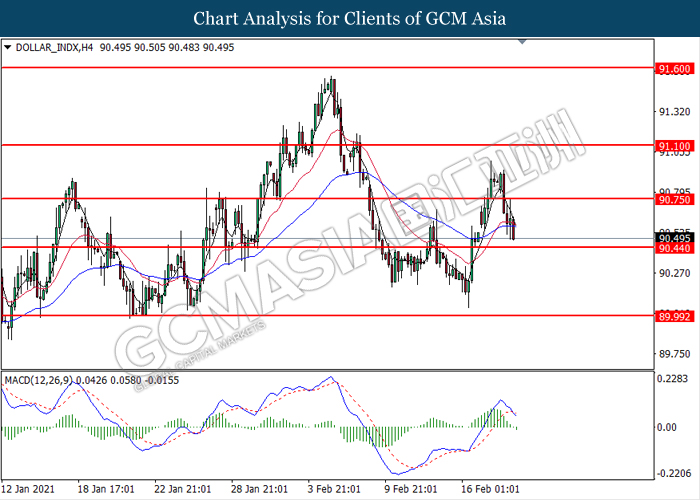Click the Chart Analysis for Clients header title
700x500 pixels.
pyautogui.click(x=350, y=18)
